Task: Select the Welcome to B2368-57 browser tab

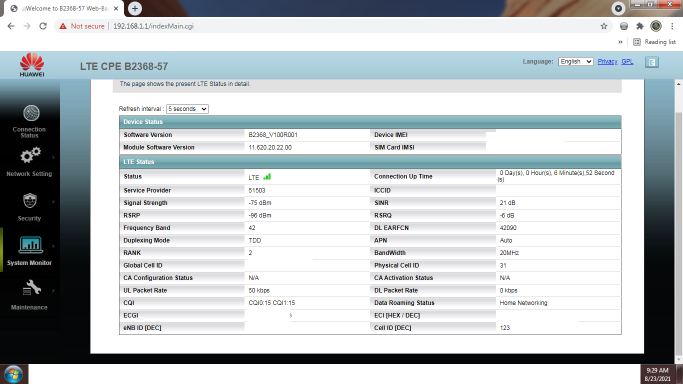Action: pyautogui.click(x=64, y=9)
